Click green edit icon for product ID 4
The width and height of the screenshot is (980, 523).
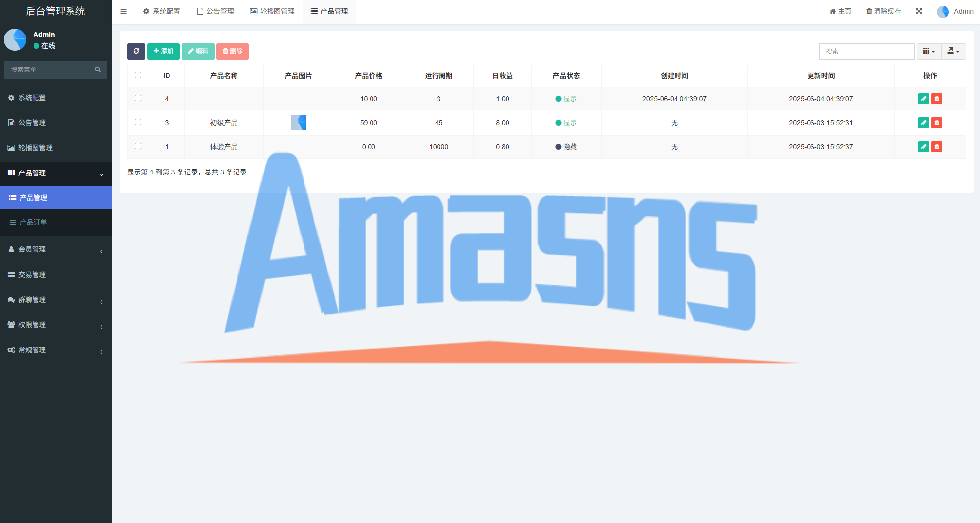point(923,99)
